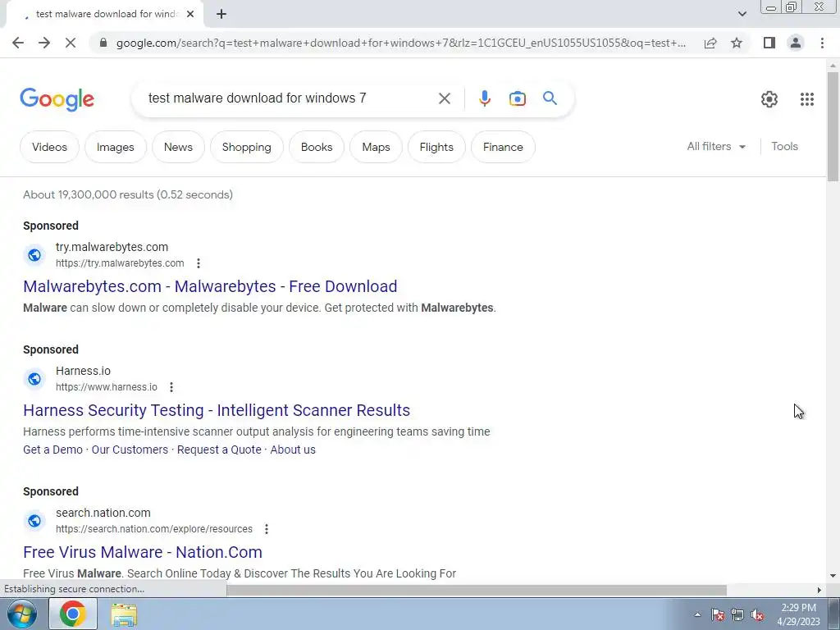
Task: Click the address bar URL
Action: point(400,43)
